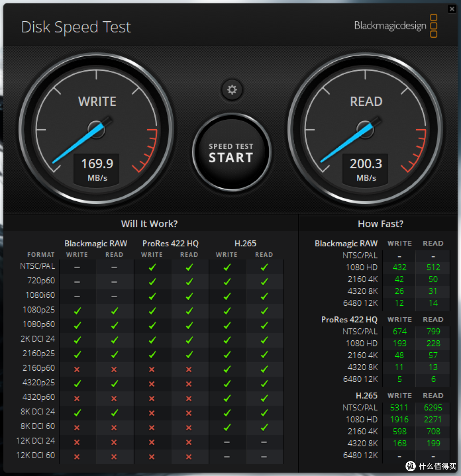Select the 1080p25 format row label

pos(39,310)
